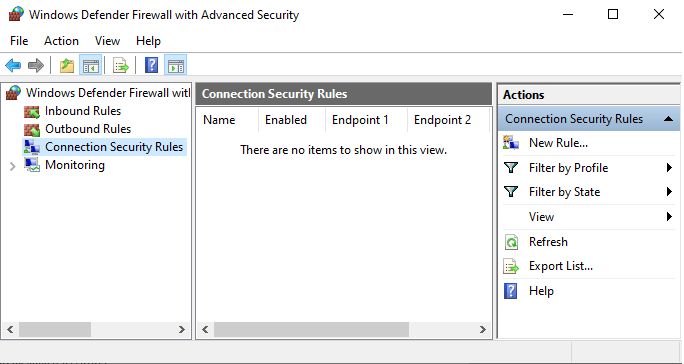Image resolution: width=684 pixels, height=364 pixels.
Task: Expand the Monitoring tree node
Action: tap(12, 166)
